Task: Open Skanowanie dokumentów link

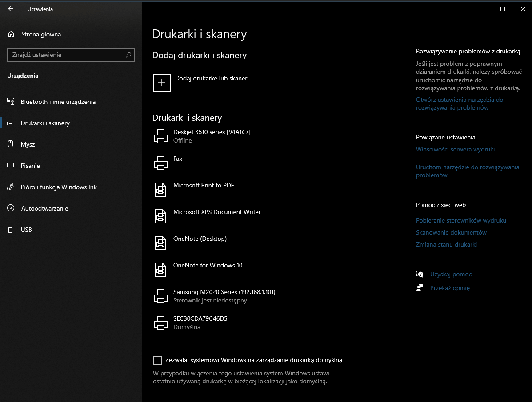Action: tap(451, 232)
